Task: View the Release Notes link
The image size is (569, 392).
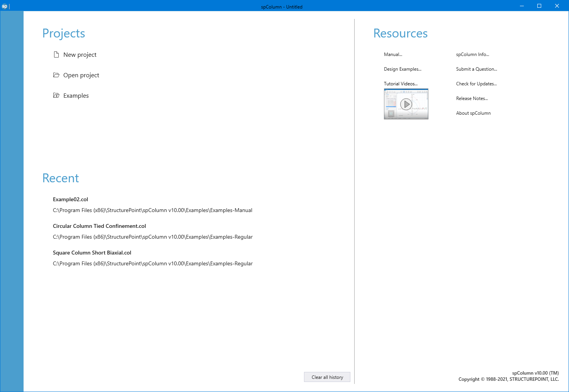Action: click(472, 98)
